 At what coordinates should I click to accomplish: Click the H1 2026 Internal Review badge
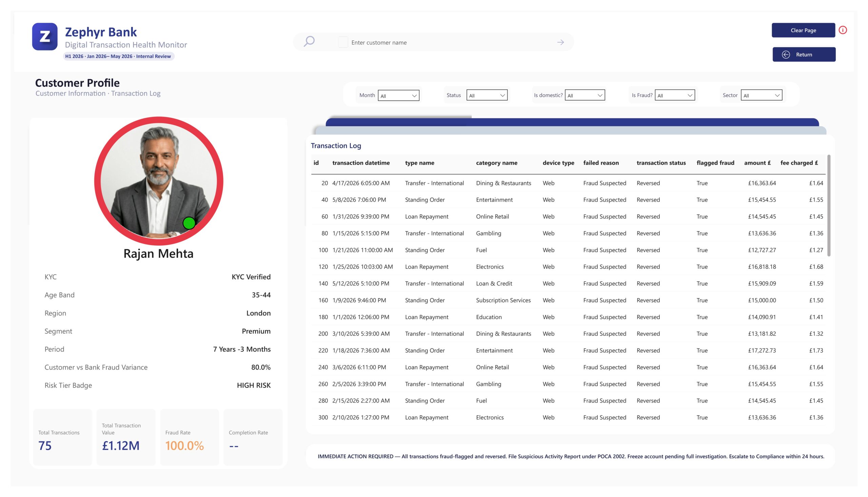pyautogui.click(x=118, y=56)
